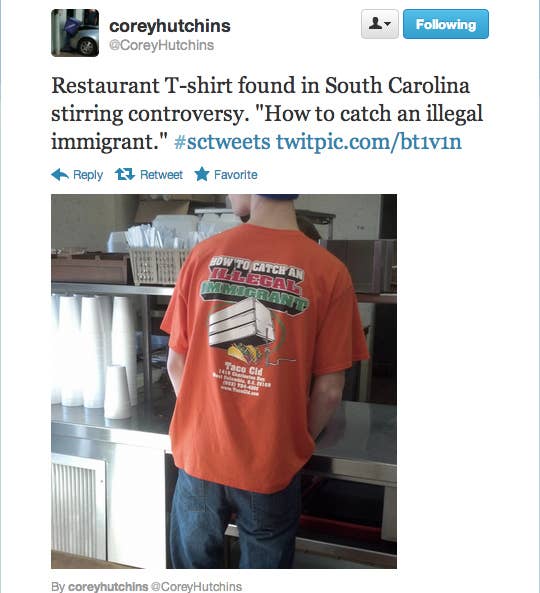
Task: Click the favorite star icon
Action: pos(202,174)
